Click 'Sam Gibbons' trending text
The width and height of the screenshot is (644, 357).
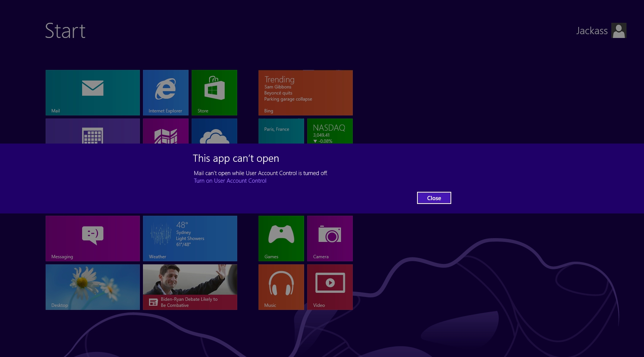click(x=278, y=87)
